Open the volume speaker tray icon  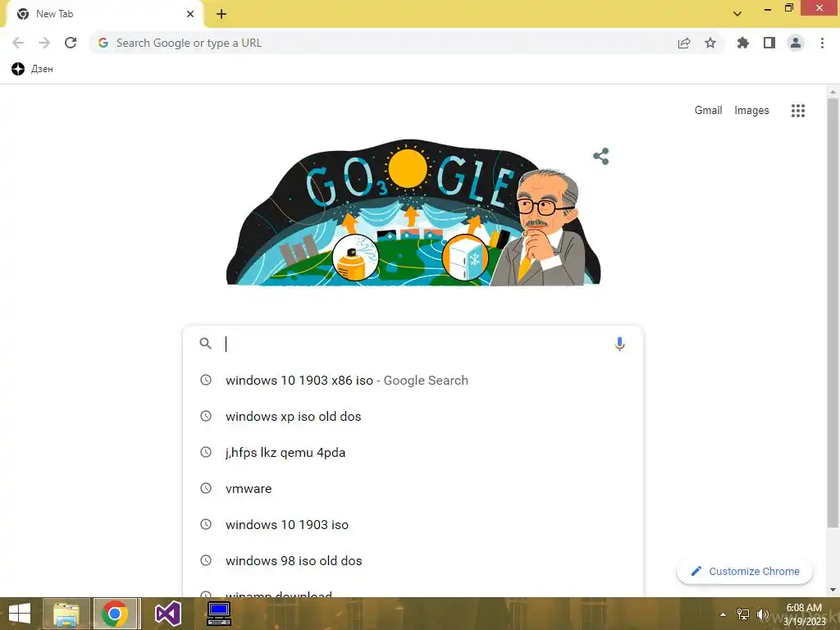762,614
